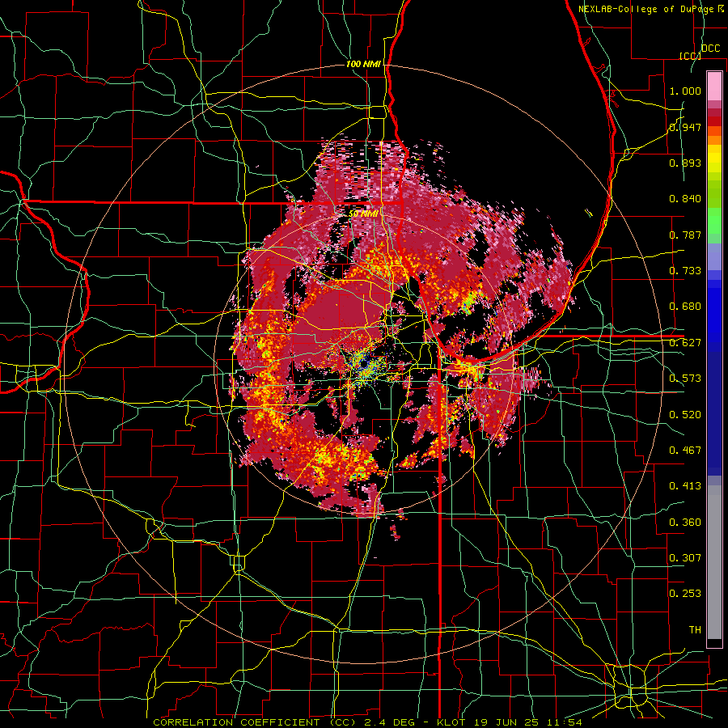Click the 11:54 timestamp in the caption
The height and width of the screenshot is (728, 728).
click(564, 722)
